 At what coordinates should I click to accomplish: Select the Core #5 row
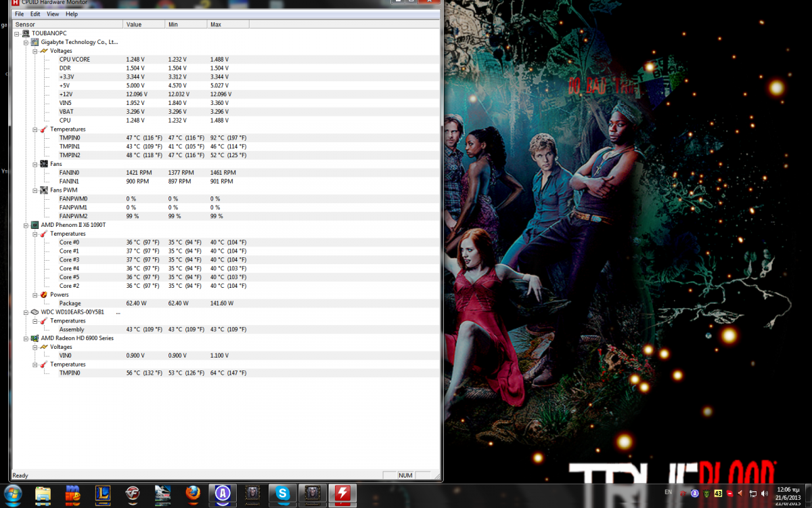tap(226, 277)
